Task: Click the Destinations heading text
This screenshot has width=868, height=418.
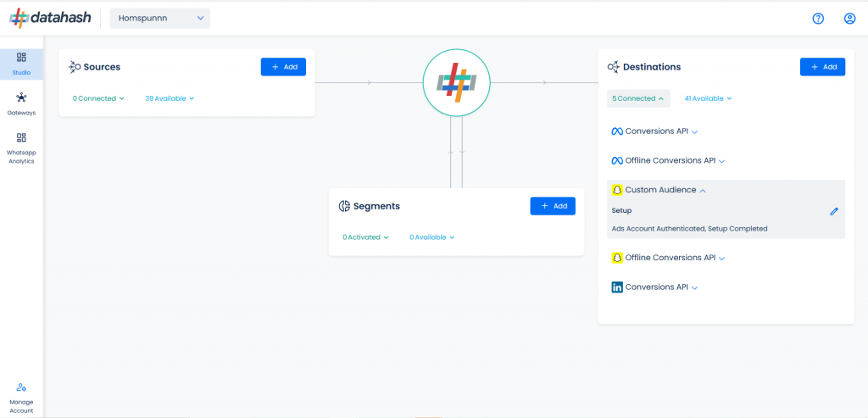Action: tap(652, 67)
